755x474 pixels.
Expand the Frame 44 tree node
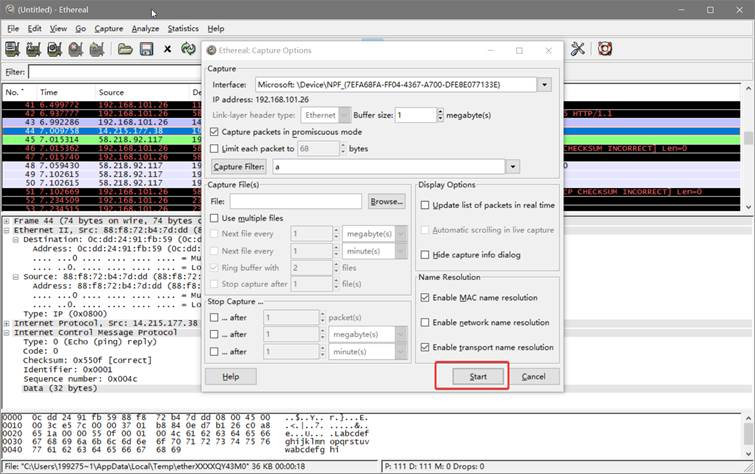click(x=7, y=221)
